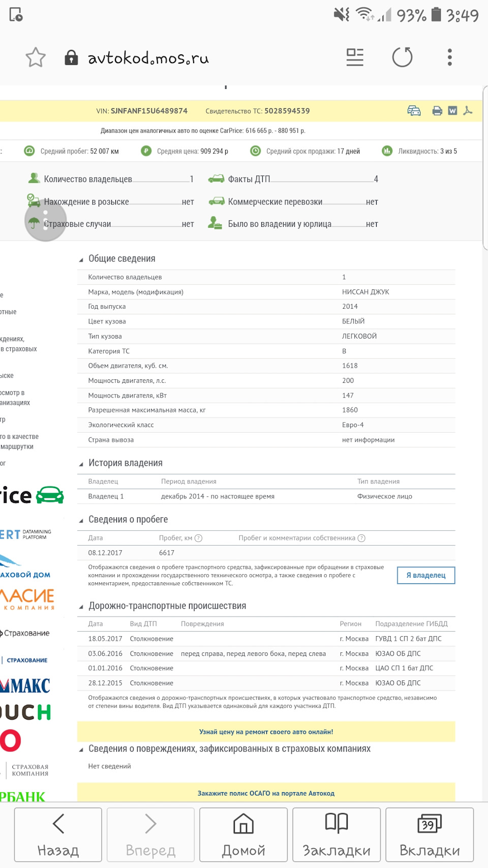Select the VIN number SJNFANF15U6489874
The width and height of the screenshot is (488, 868).
coord(149,111)
